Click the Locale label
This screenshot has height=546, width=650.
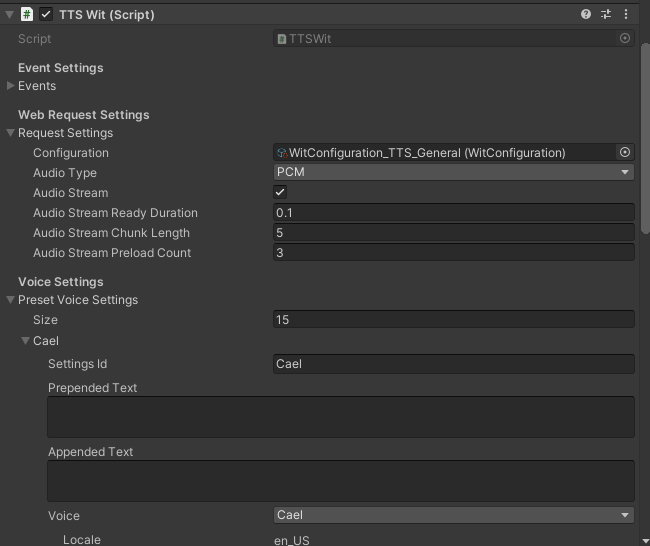(82, 539)
